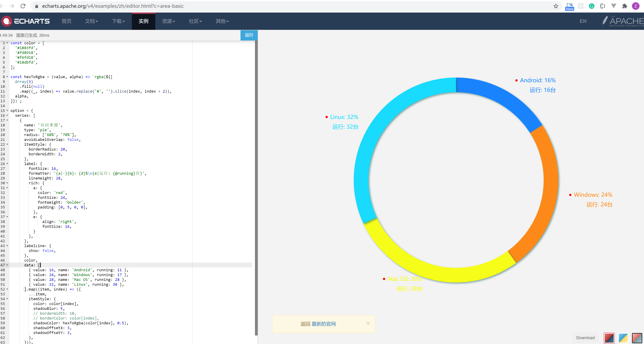The height and width of the screenshot is (344, 644).
Task: Dismiss the 返回最新的官网 notice with its ×
Action: [x=368, y=323]
